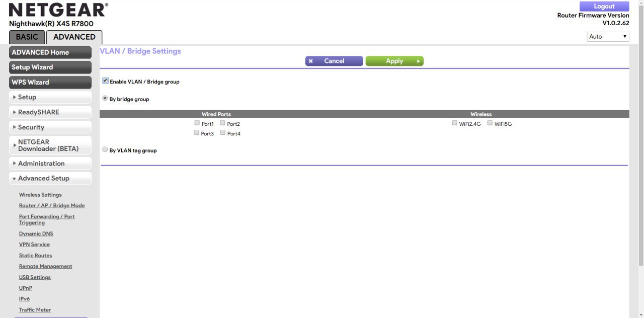Expand the ReadySHARE section
This screenshot has height=318, width=644.
click(50, 112)
